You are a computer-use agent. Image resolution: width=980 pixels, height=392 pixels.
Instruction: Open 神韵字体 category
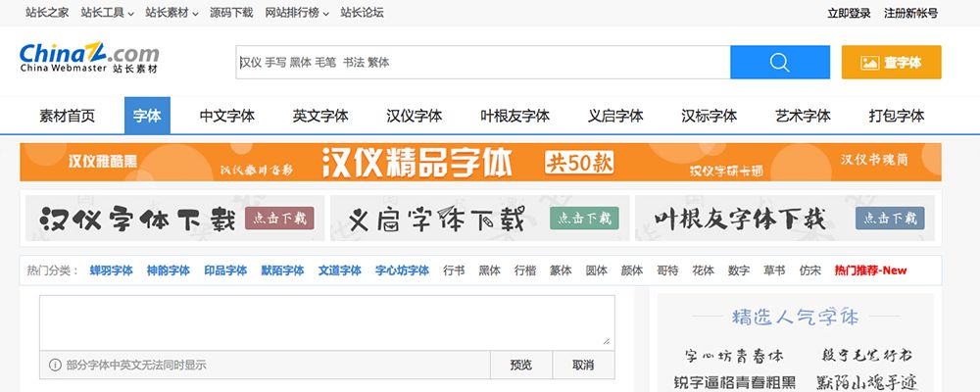pos(169,270)
